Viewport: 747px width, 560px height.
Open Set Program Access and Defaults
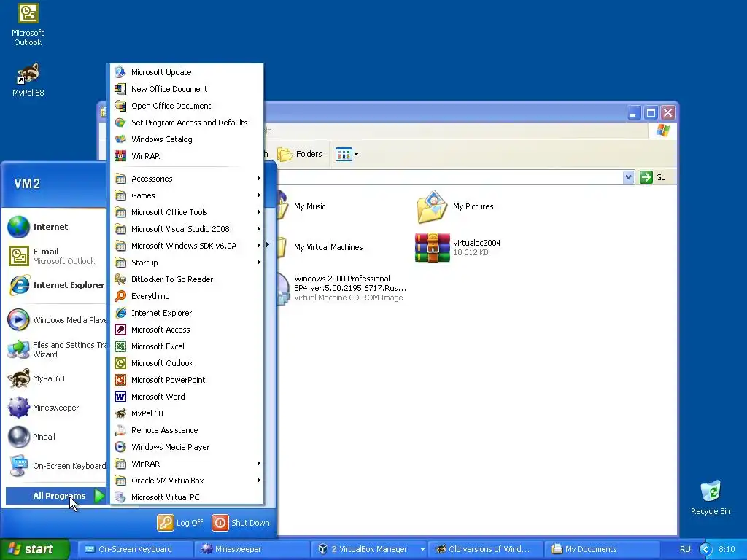pos(187,122)
